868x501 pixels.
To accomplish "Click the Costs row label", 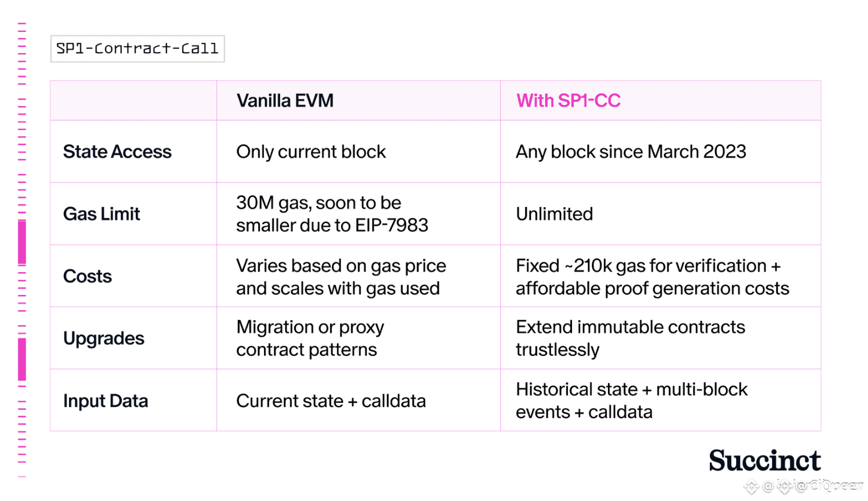I will (87, 276).
